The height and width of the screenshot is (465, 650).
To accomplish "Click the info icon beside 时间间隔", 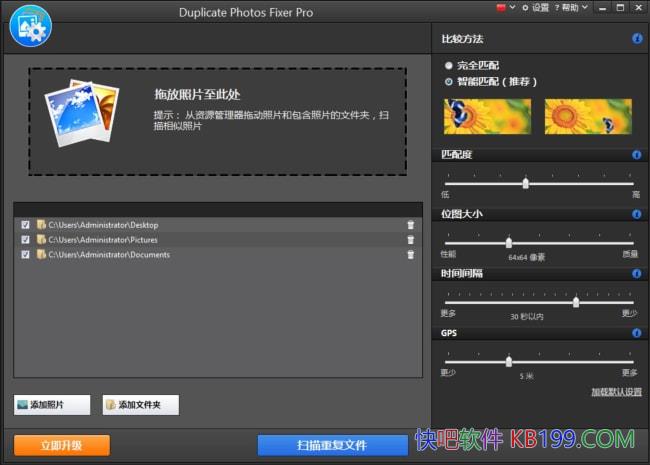I will tap(637, 273).
